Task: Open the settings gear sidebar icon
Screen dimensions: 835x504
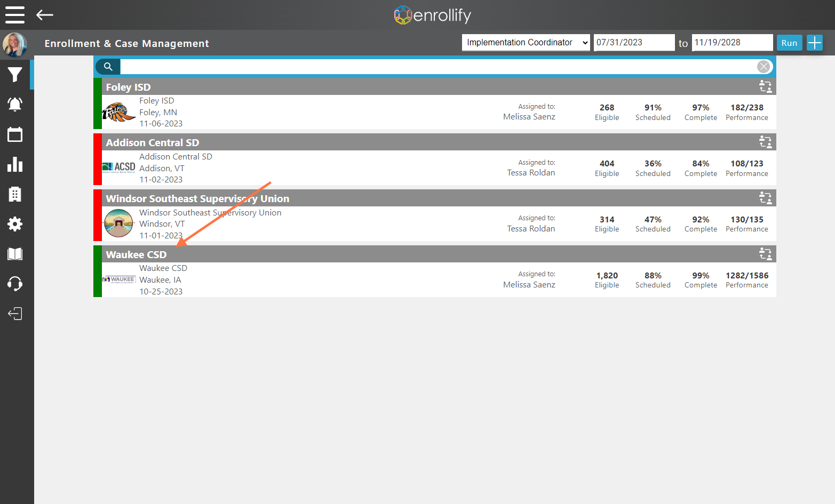Action: click(15, 224)
